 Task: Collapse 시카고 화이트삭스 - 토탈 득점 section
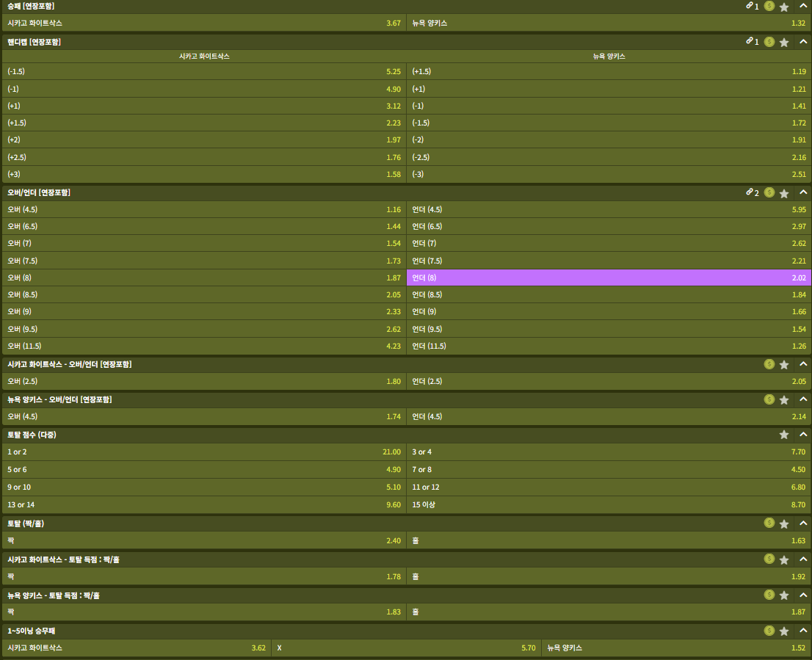click(803, 559)
